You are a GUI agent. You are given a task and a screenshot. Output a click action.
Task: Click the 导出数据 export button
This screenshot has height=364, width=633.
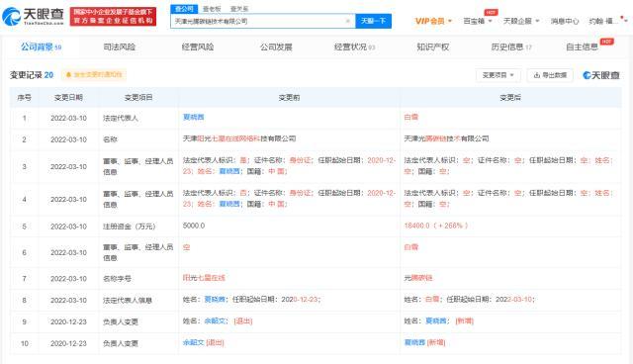[x=550, y=75]
